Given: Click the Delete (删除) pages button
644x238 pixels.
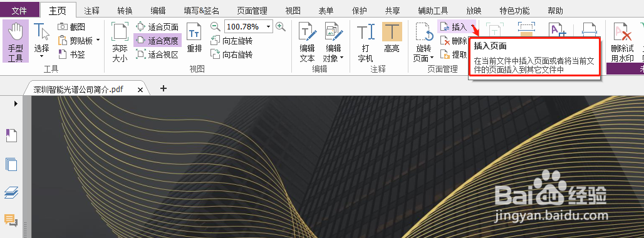Looking at the screenshot, I should [454, 41].
